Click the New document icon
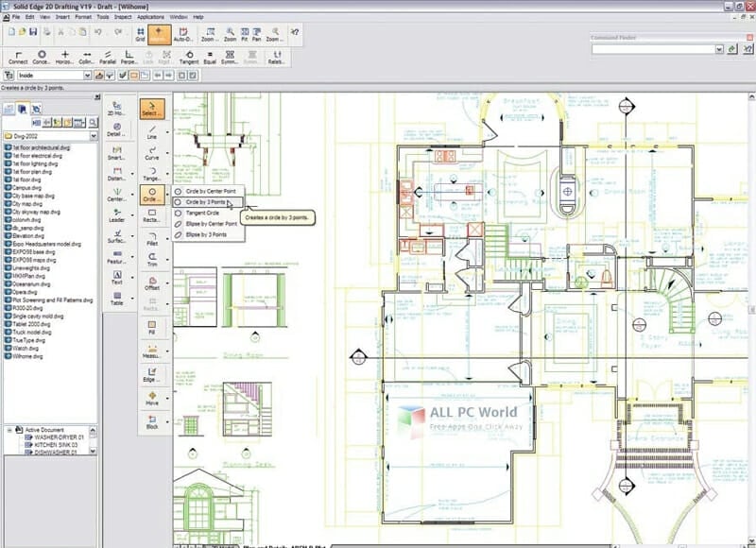 point(11,32)
